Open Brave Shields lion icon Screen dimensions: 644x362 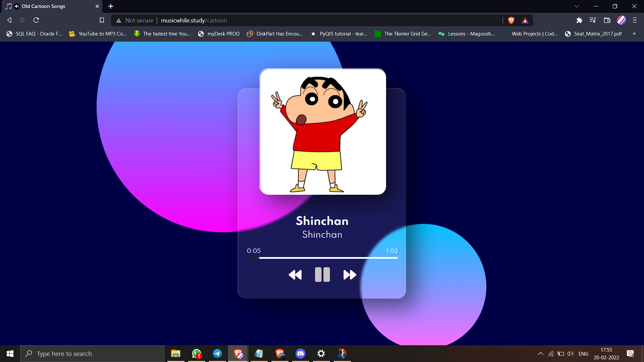click(511, 20)
